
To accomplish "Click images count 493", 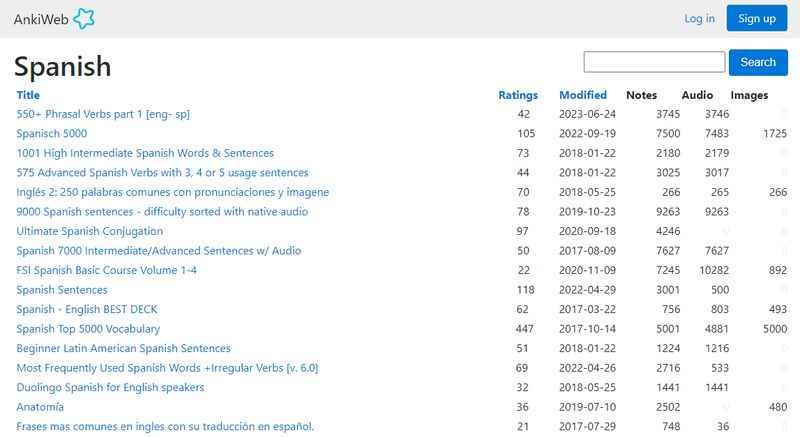I will pyautogui.click(x=778, y=310).
